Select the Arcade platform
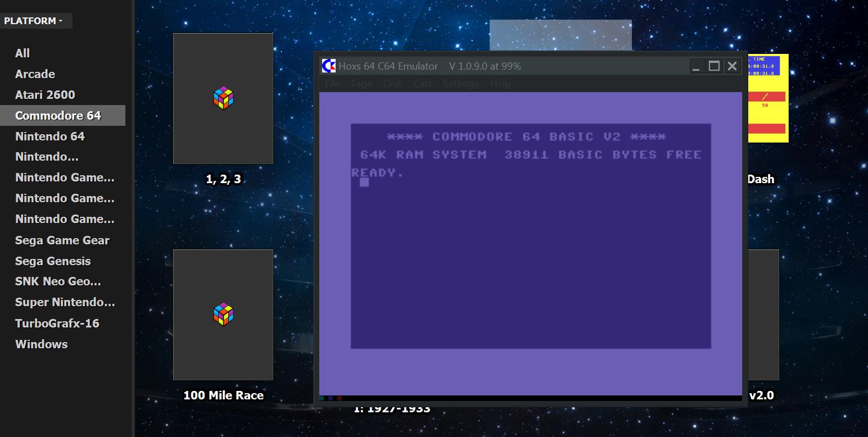868x437 pixels. pyautogui.click(x=35, y=74)
